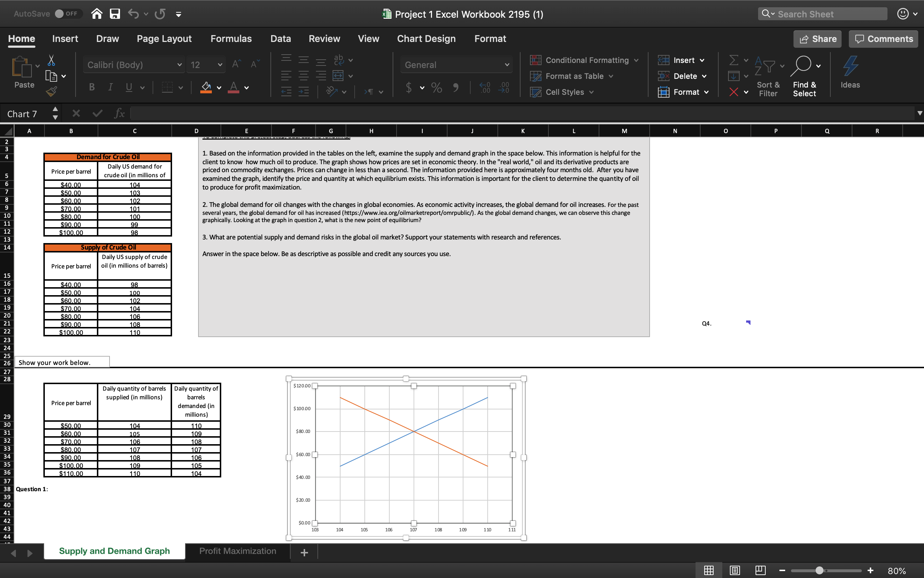The width and height of the screenshot is (924, 578).
Task: Click the Comments button
Action: point(882,39)
